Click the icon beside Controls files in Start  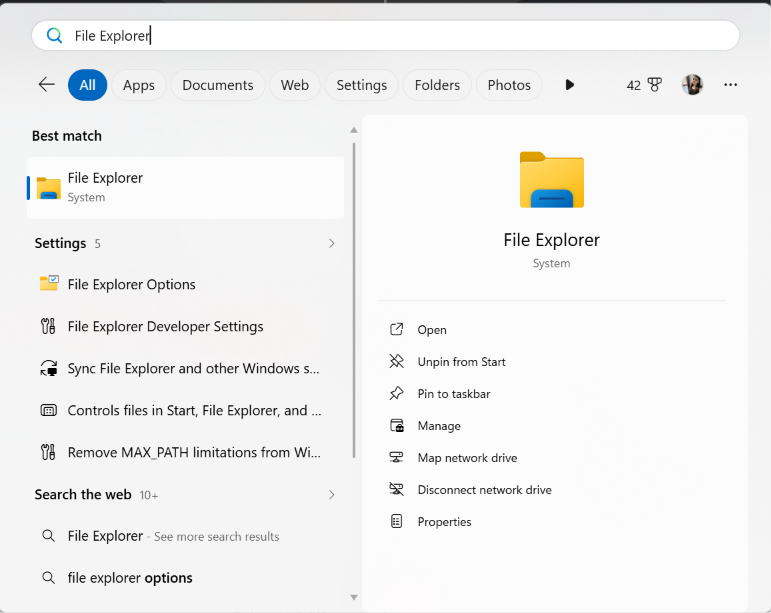[48, 410]
